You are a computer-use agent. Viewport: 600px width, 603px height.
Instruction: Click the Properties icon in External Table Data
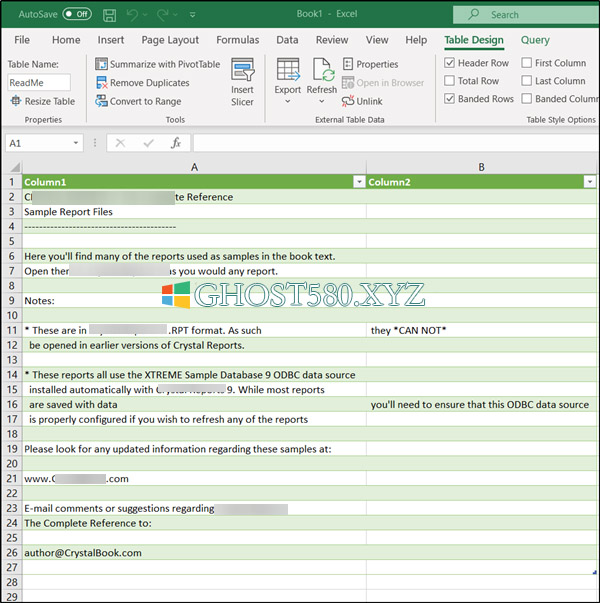coord(348,64)
